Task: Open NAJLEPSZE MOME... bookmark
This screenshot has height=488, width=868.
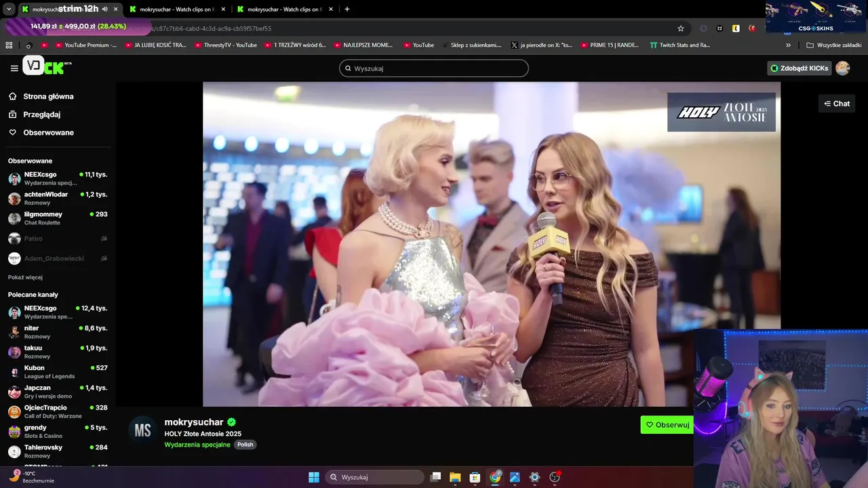Action: tap(363, 45)
